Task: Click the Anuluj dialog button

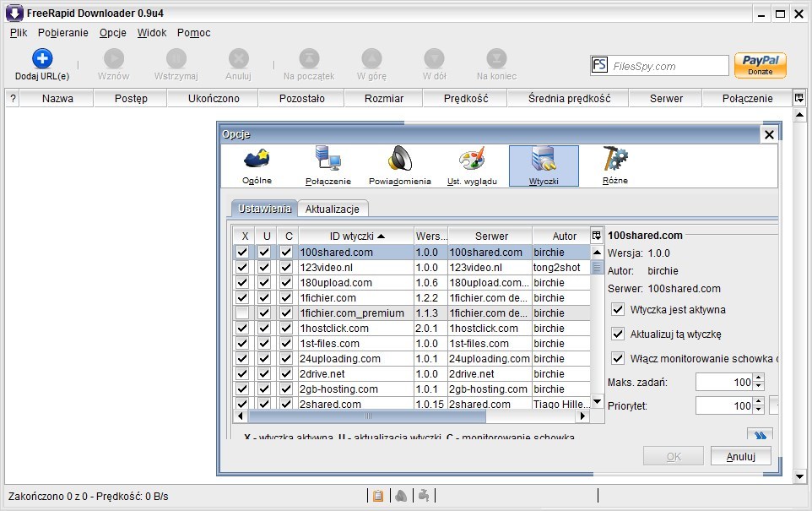Action: 740,457
